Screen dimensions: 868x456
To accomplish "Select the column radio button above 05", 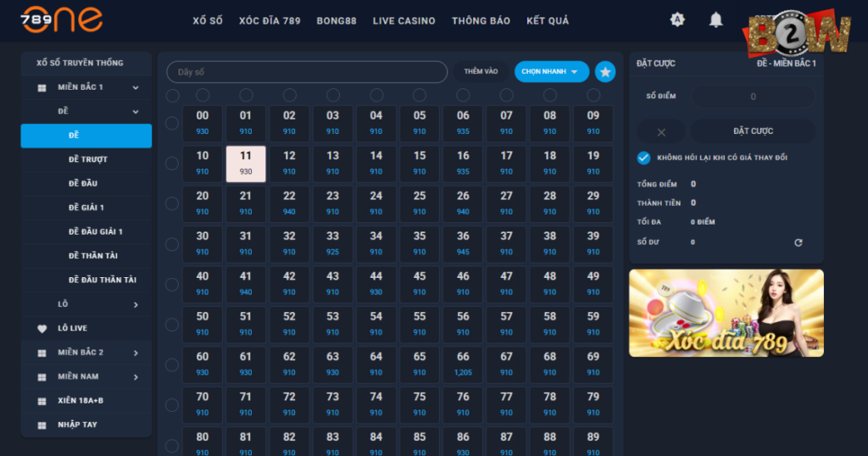I will [420, 95].
